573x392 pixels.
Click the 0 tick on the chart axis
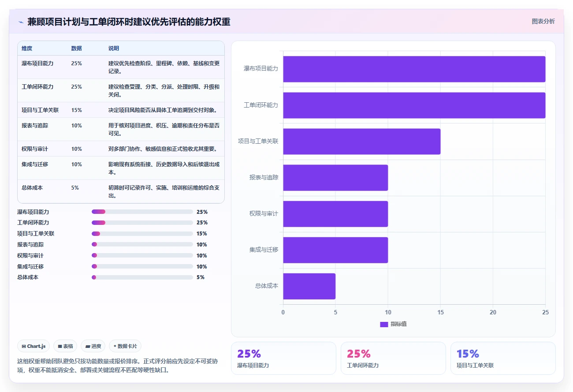tap(283, 312)
